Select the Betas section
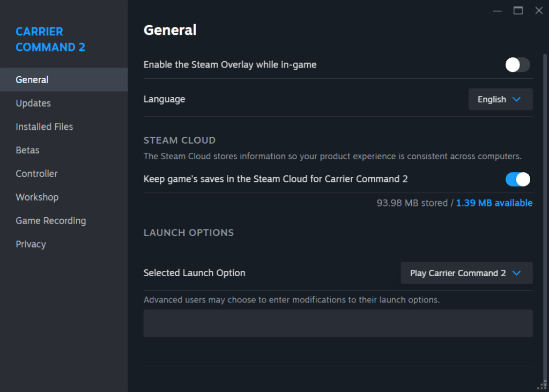The width and height of the screenshot is (549, 392). point(28,150)
